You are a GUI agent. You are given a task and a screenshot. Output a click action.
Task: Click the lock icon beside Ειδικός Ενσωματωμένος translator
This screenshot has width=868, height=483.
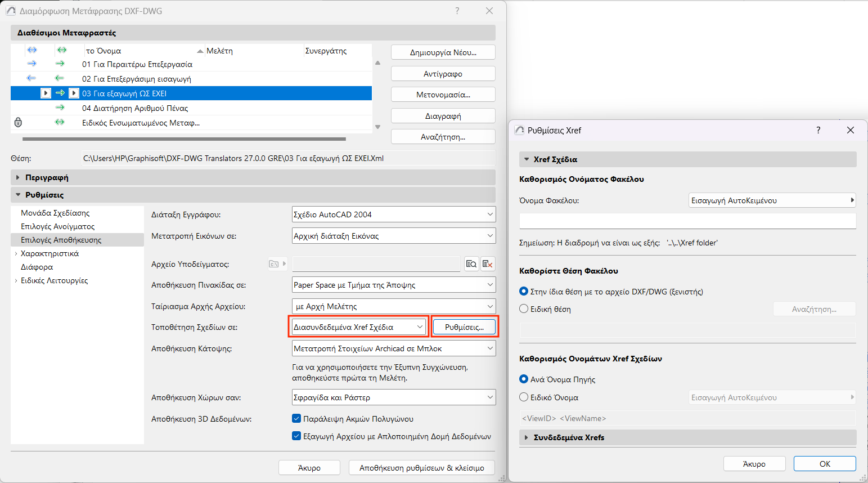(18, 122)
